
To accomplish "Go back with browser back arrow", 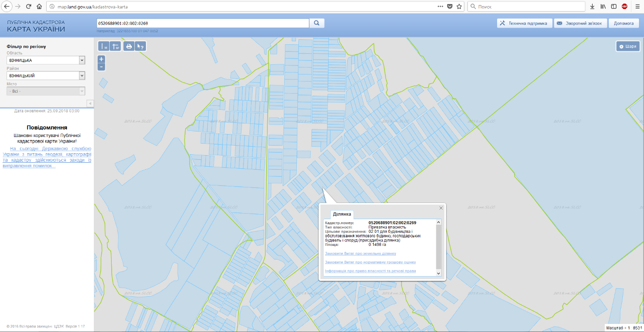I will click(x=7, y=7).
